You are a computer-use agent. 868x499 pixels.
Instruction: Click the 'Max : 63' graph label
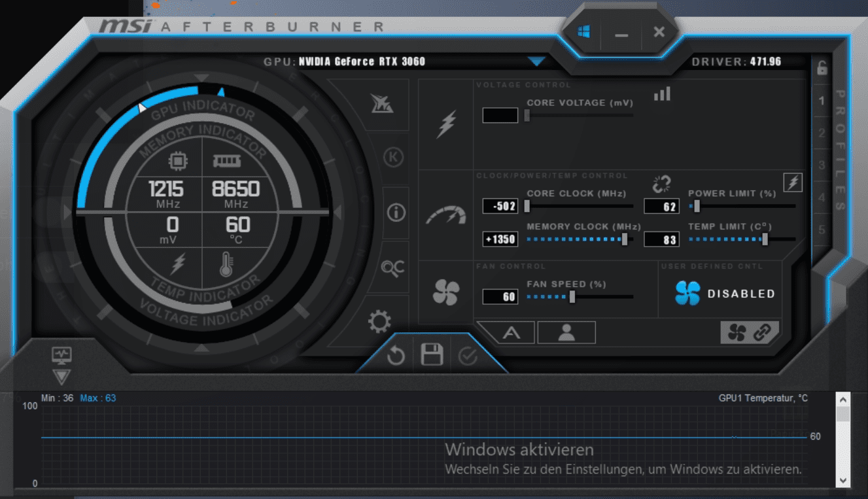click(97, 398)
